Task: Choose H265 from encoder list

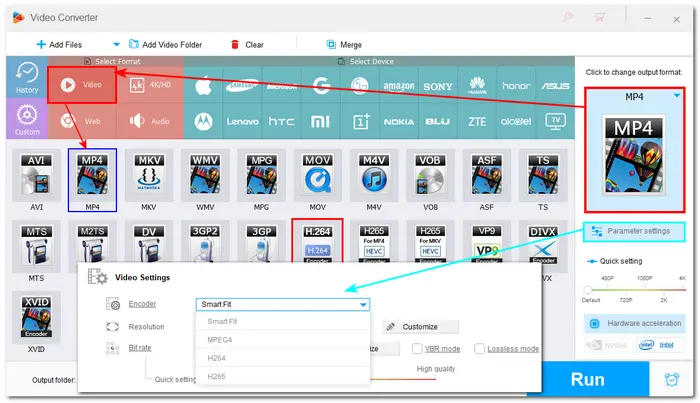Action: (283, 376)
